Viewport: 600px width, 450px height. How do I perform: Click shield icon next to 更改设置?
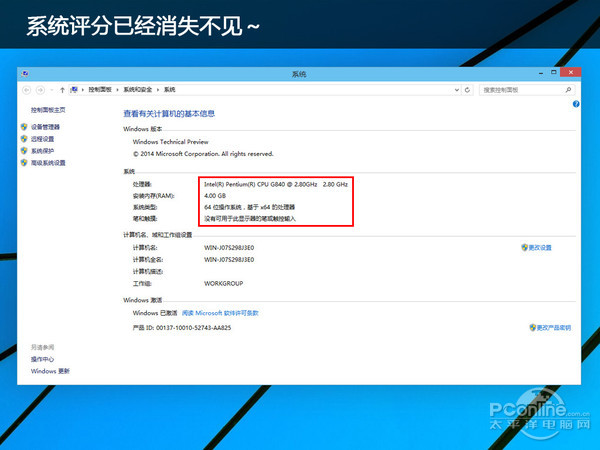[x=525, y=248]
